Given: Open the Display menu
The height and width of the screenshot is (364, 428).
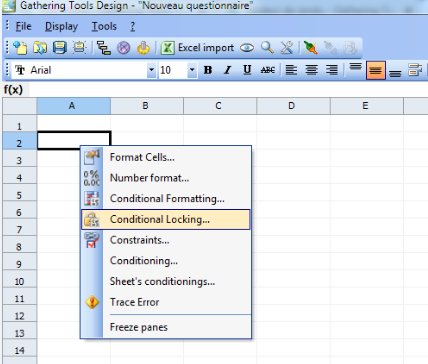Looking at the screenshot, I should point(61,26).
